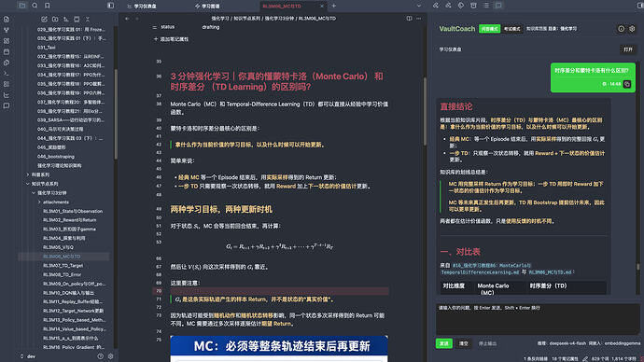Close the RL3M06_MC与TD tab
Screen dimensions: 644x362
(322, 7)
